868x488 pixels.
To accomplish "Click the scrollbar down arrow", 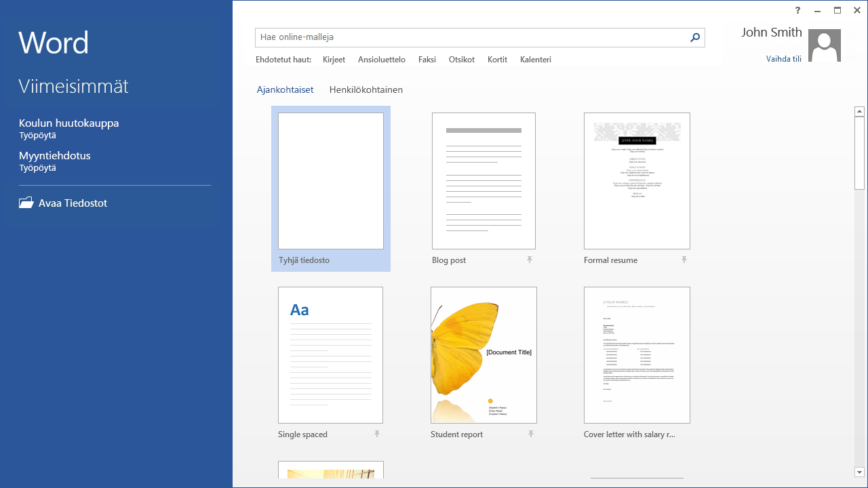I will tap(860, 472).
